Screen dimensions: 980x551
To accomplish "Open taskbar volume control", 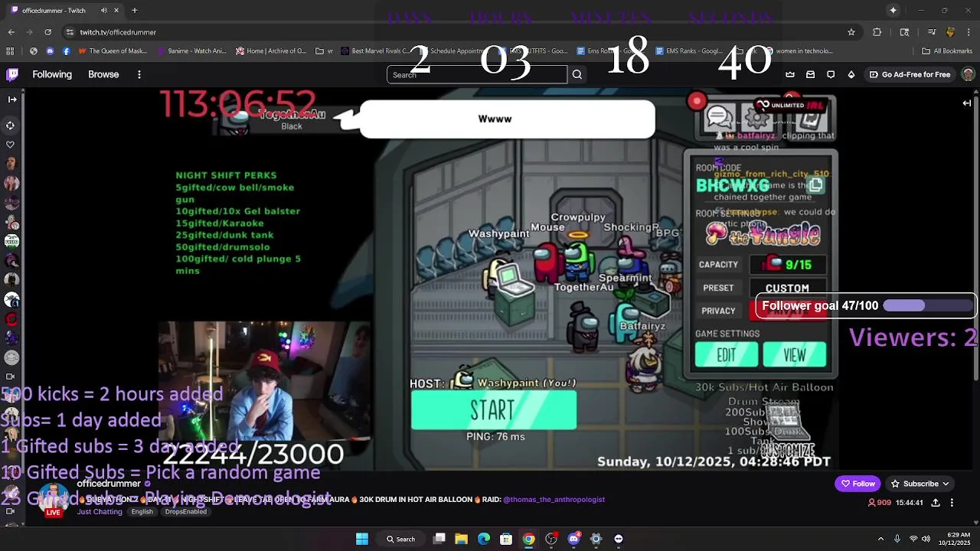I will pos(926,539).
